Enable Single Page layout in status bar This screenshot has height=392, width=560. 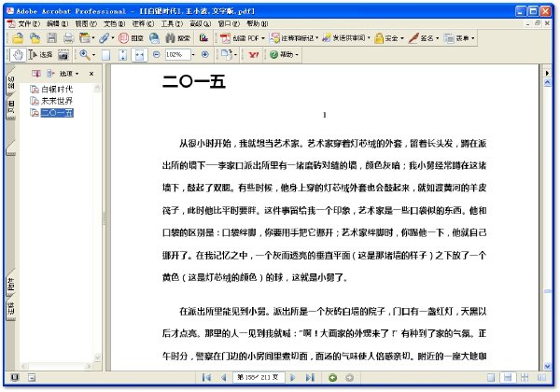(492, 378)
